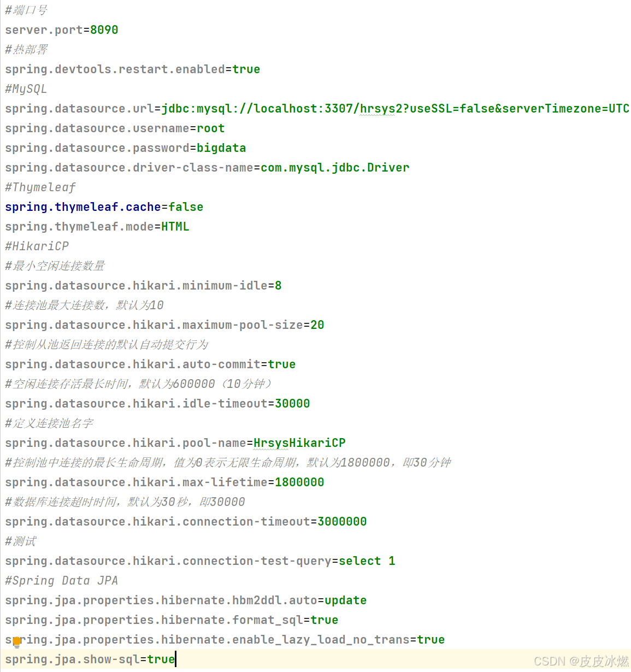This screenshot has height=672, width=631.
Task: Click the #端口号 comment line
Action: [26, 10]
